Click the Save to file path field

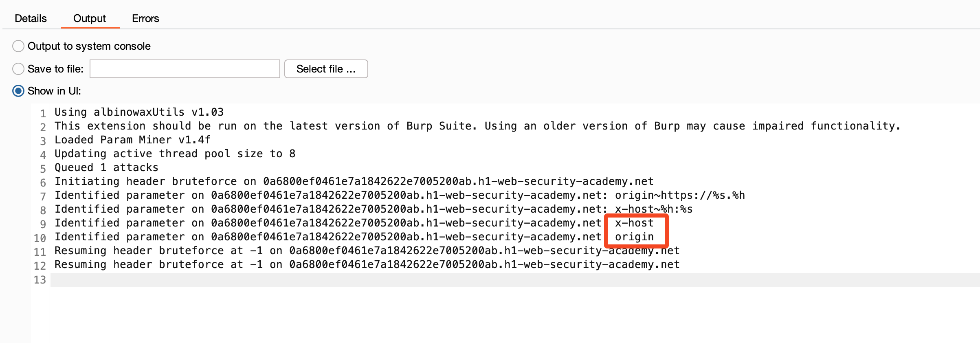click(185, 69)
